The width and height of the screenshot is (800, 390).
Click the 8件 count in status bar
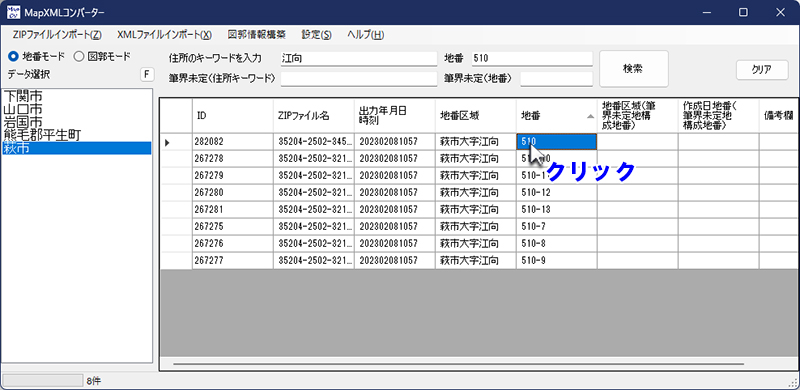click(93, 380)
